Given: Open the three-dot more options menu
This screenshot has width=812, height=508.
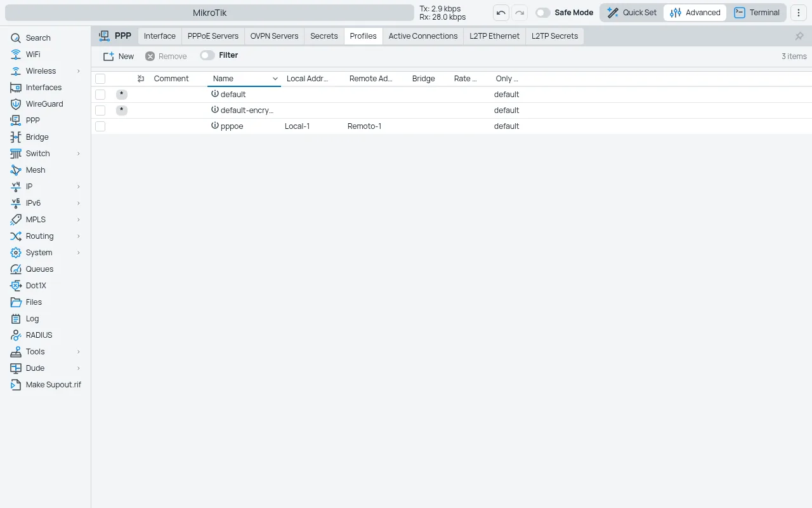Looking at the screenshot, I should (799, 13).
